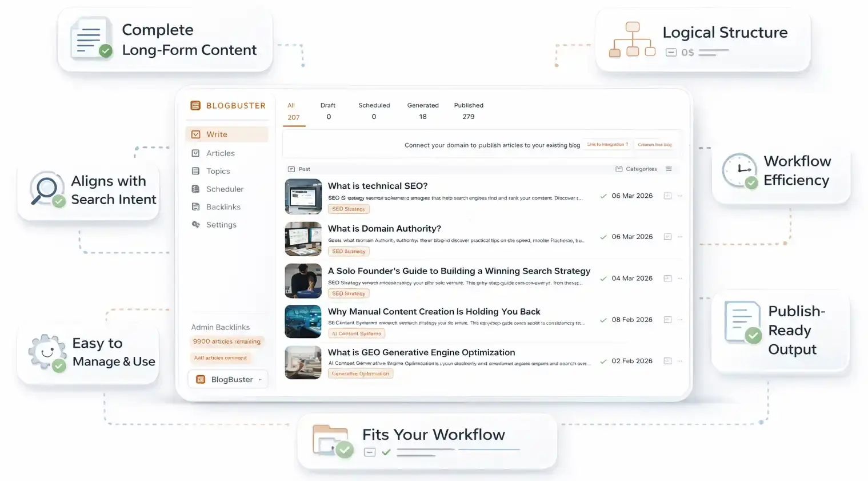
Task: Click the 'Link to integration' button
Action: click(x=607, y=144)
